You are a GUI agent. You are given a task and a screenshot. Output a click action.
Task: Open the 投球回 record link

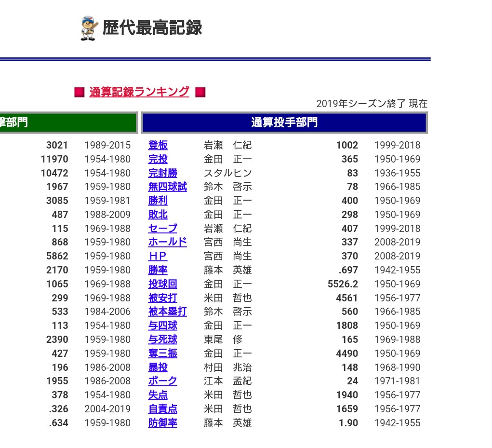pyautogui.click(x=163, y=284)
